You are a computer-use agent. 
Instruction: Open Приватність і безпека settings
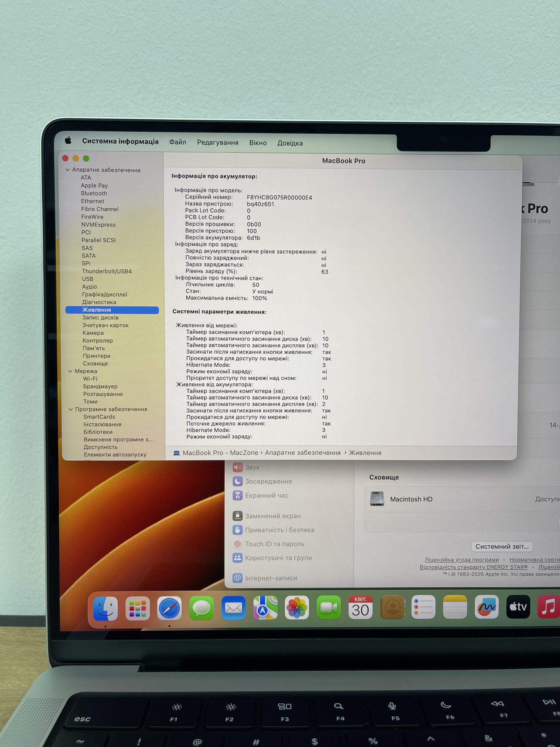pyautogui.click(x=273, y=530)
